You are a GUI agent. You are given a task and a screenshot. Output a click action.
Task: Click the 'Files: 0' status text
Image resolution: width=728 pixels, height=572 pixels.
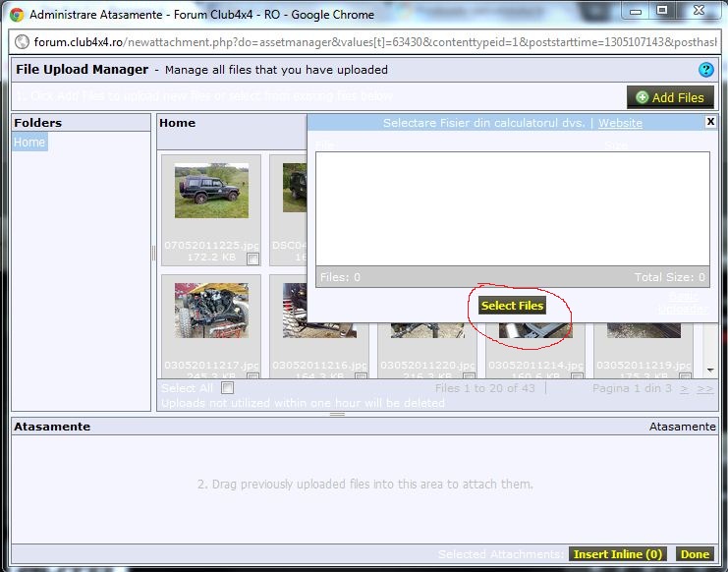tap(340, 277)
